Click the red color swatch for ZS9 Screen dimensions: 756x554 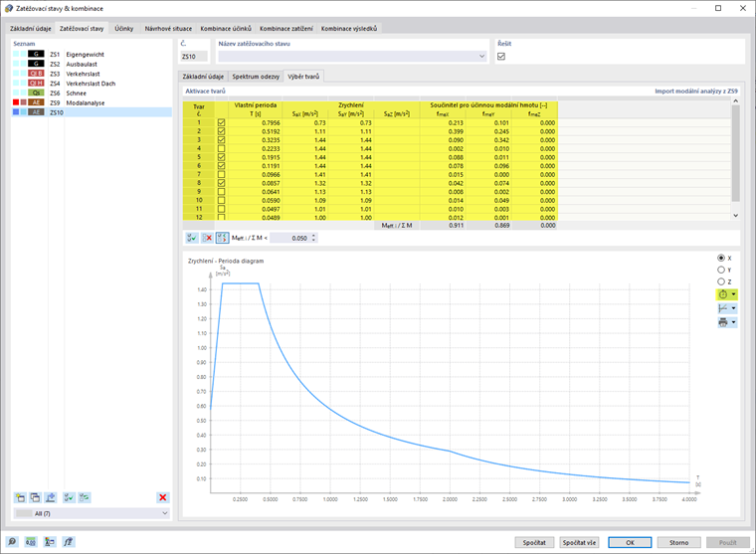[x=16, y=102]
